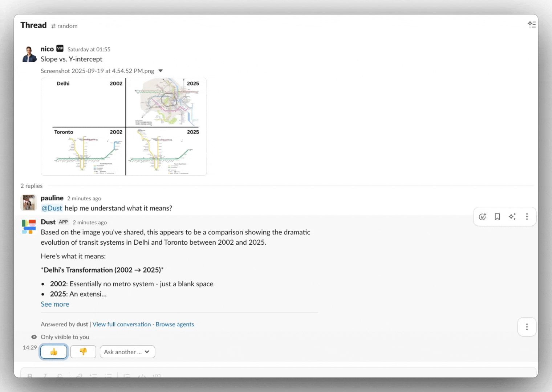
Task: Follow the Browse agents link
Action: (175, 324)
